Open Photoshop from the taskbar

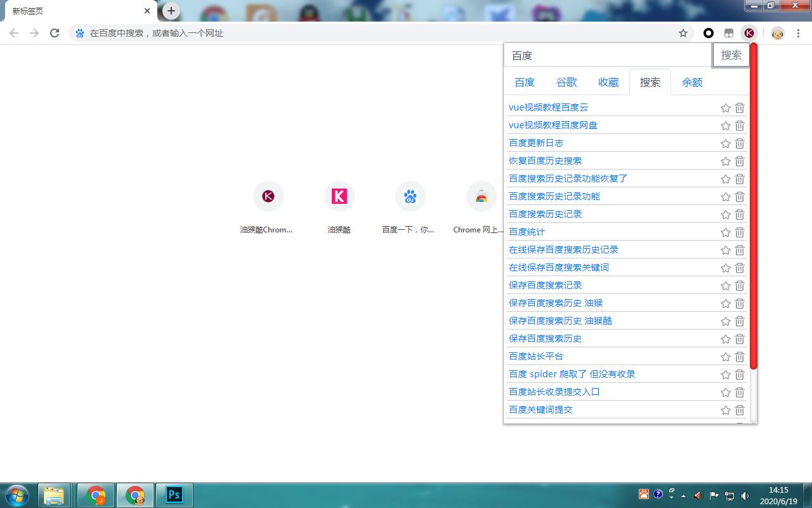pyautogui.click(x=174, y=495)
